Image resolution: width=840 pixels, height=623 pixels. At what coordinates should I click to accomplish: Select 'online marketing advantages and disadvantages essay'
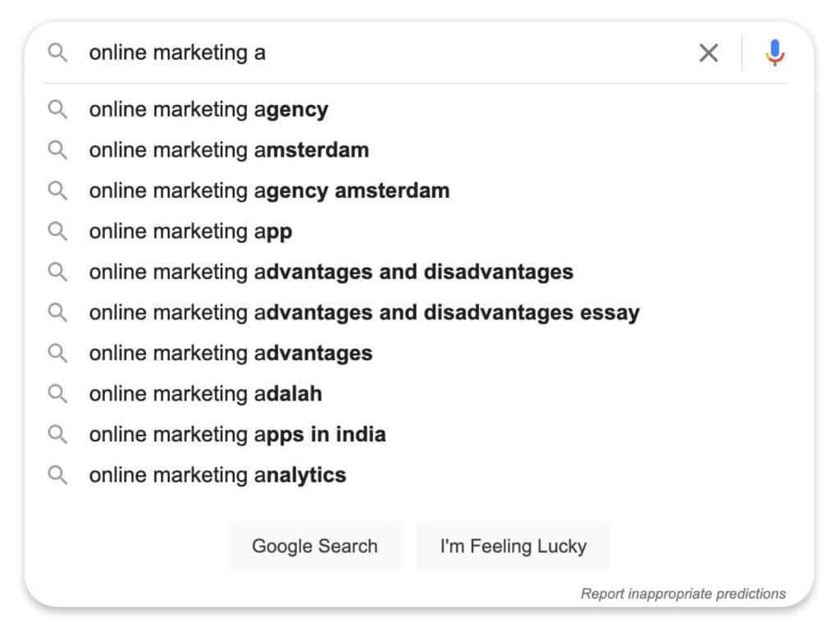364,313
